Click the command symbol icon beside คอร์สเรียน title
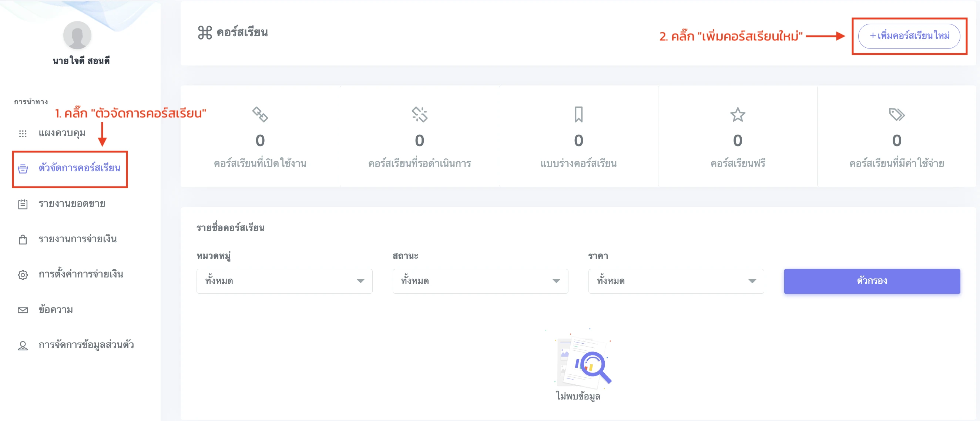980x421 pixels. coord(205,33)
